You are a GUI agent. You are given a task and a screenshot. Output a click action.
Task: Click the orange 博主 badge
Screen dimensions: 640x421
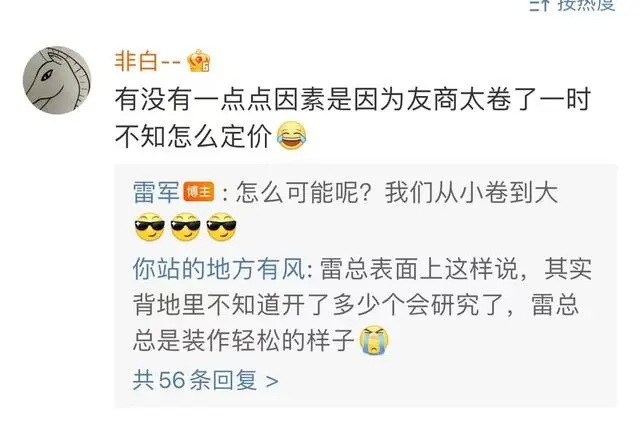199,192
